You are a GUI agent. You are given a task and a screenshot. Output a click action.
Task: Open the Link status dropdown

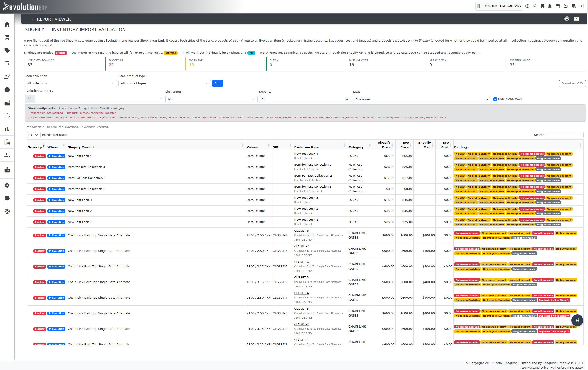click(x=211, y=99)
